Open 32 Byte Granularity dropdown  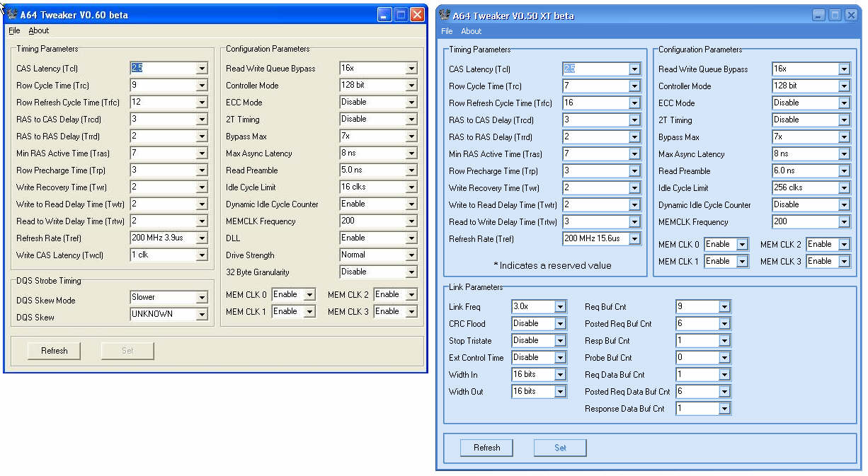coord(411,272)
